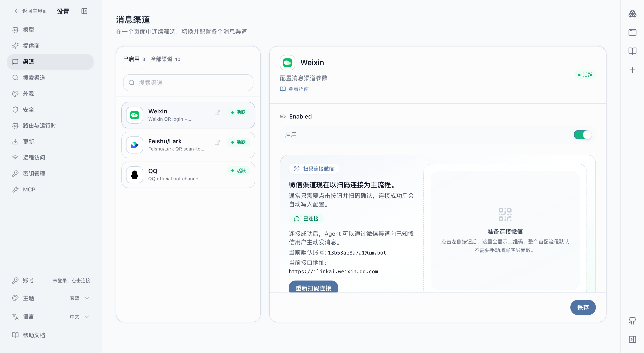Viewport: 644px width, 353px height.
Task: Go to 路由与运行时 settings
Action: click(x=50, y=126)
